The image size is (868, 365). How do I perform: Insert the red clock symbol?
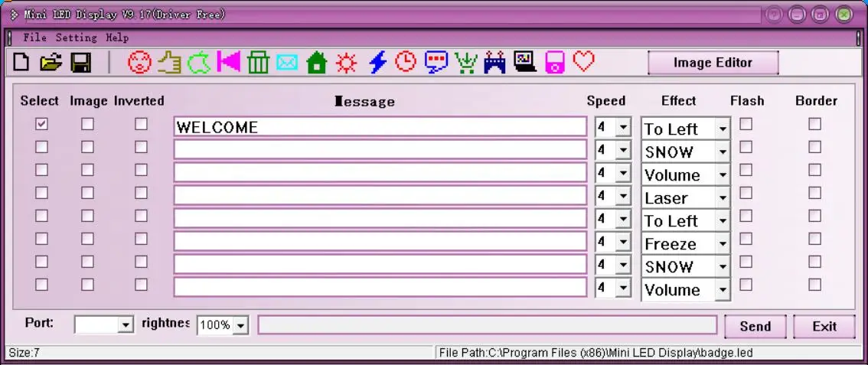pos(406,61)
